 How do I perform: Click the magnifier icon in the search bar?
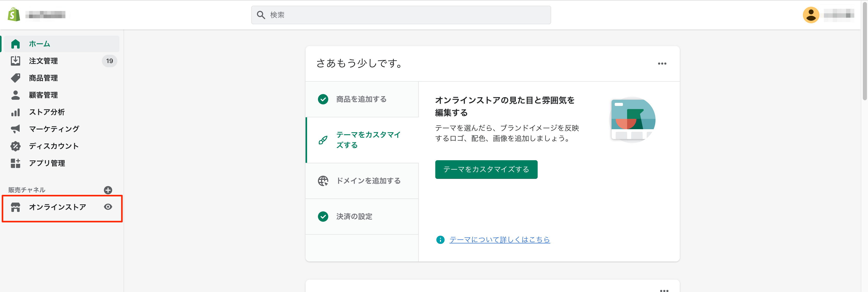(261, 15)
